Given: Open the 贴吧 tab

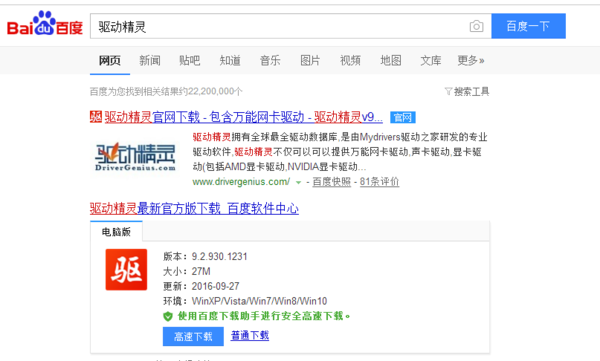Looking at the screenshot, I should click(190, 60).
